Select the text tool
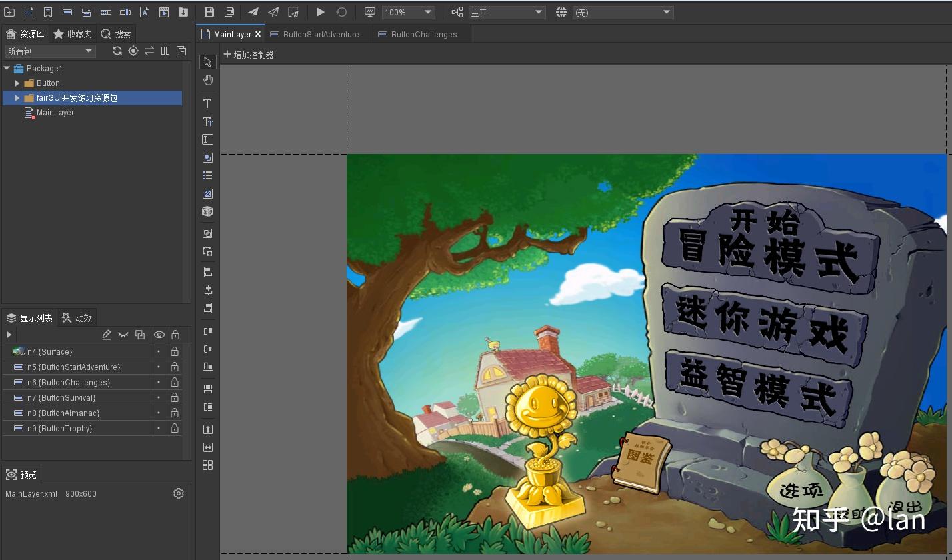952x560 pixels. tap(207, 103)
